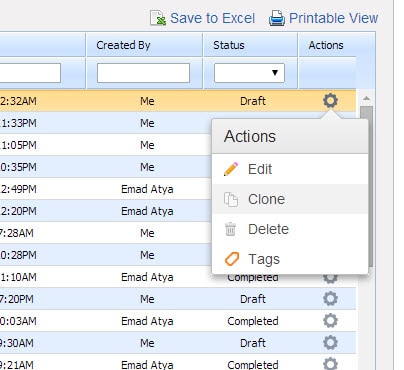Open the gear menu on the 7:20PM row

(330, 299)
